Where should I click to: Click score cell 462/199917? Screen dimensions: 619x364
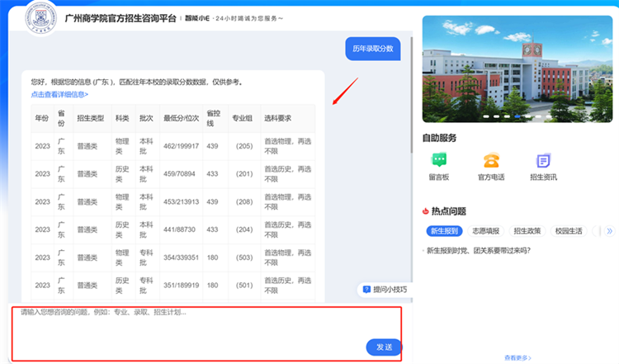(181, 146)
